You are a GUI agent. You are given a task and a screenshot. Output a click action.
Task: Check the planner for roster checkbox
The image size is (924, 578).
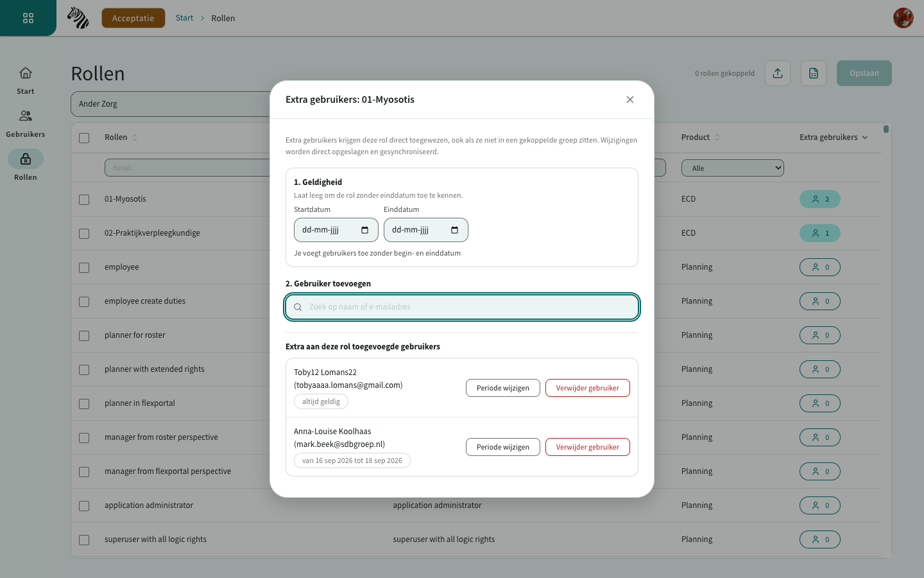[84, 335]
